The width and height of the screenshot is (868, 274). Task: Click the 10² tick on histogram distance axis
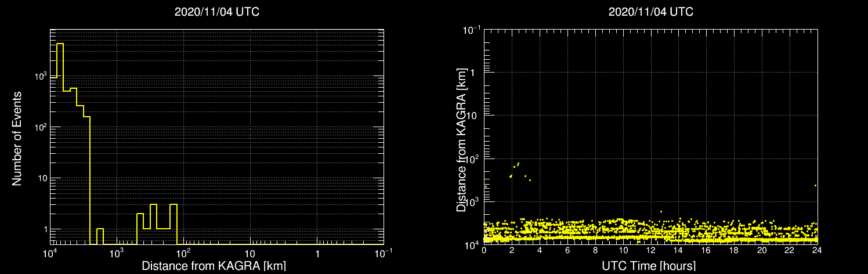coord(183,253)
